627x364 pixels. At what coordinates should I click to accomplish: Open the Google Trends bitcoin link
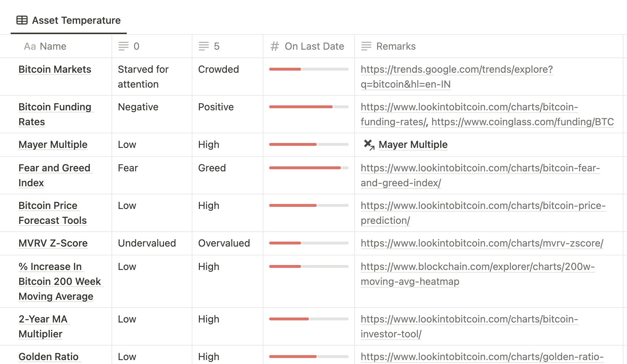457,69
